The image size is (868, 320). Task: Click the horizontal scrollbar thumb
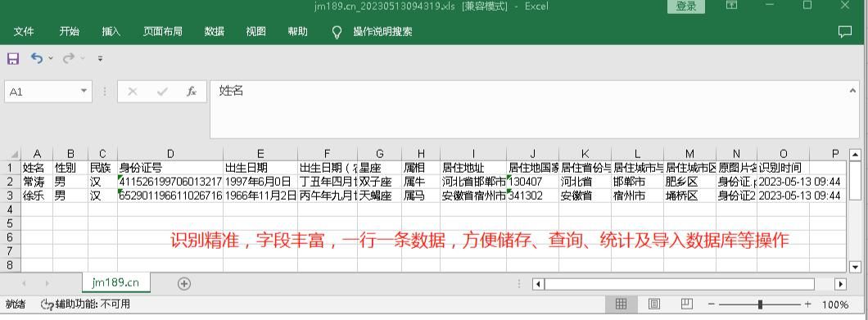point(679,284)
